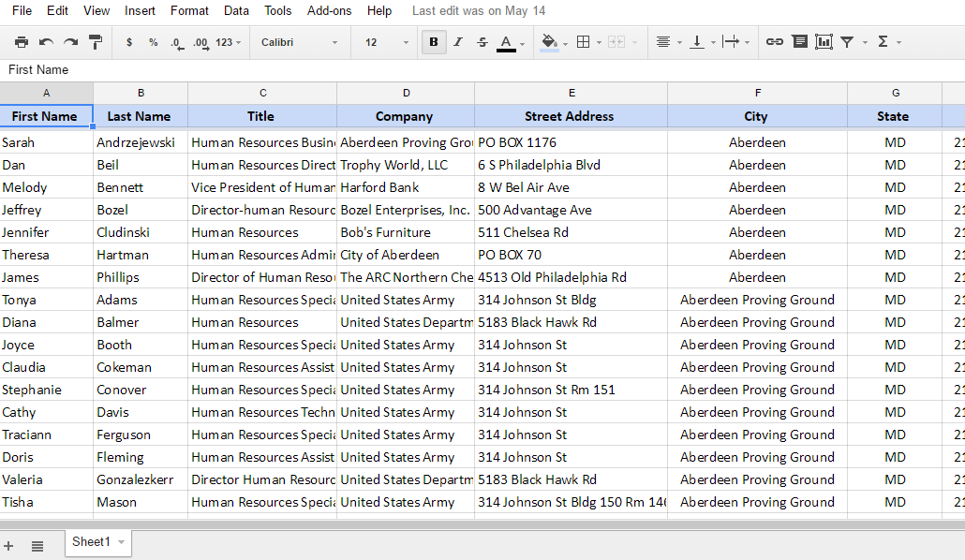The height and width of the screenshot is (560, 965).
Task: Open the Tools menu
Action: pos(278,10)
